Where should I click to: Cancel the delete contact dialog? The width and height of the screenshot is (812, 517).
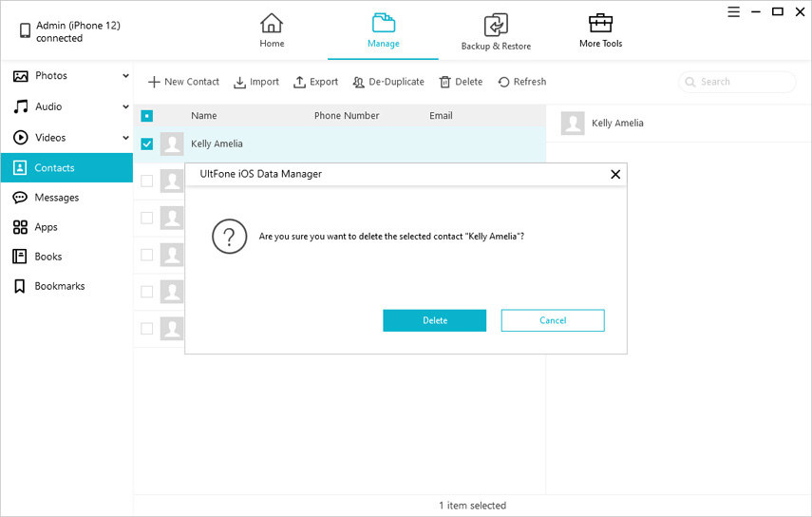(553, 320)
